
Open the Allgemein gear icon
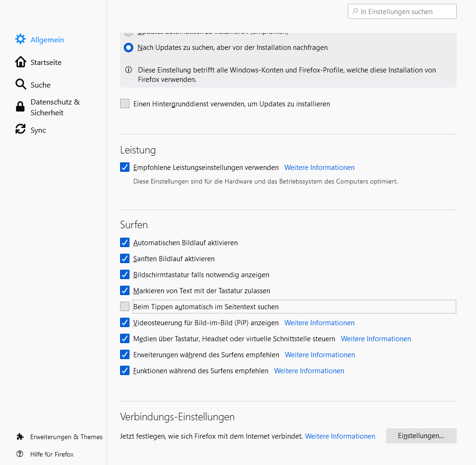(20, 40)
